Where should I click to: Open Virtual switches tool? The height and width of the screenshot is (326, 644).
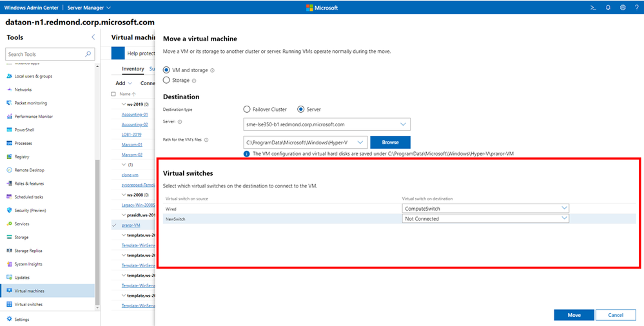click(28, 304)
